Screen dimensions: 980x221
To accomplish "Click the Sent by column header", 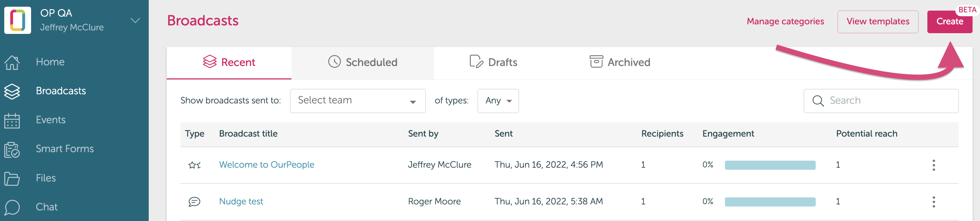I will [x=423, y=134].
